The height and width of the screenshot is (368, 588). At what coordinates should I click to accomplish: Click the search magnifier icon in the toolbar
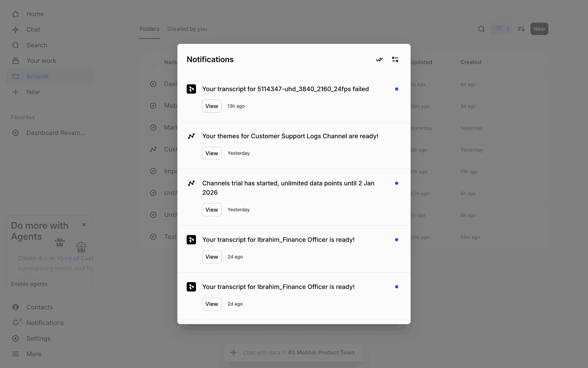(481, 29)
